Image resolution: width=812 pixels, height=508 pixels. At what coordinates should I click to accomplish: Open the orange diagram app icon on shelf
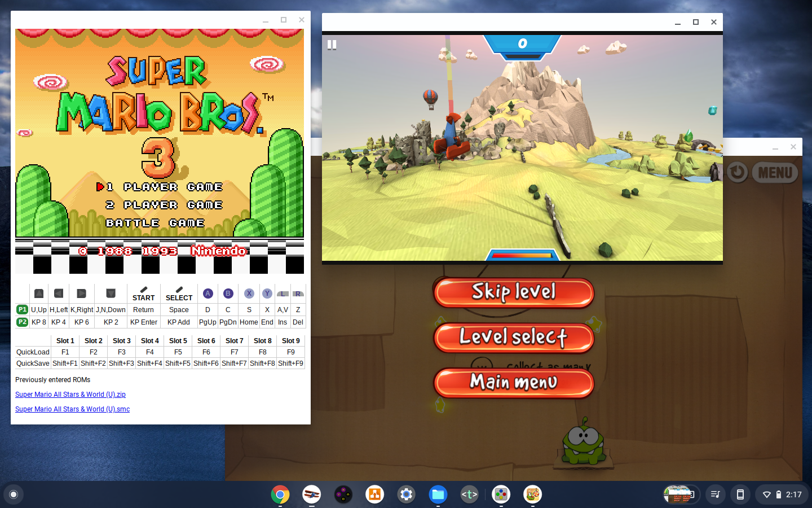(x=374, y=494)
